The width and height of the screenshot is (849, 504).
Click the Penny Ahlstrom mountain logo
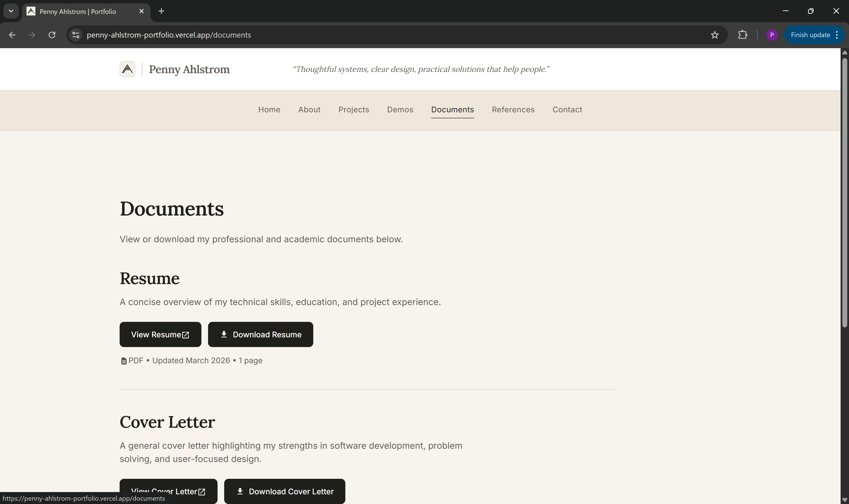[x=127, y=69]
